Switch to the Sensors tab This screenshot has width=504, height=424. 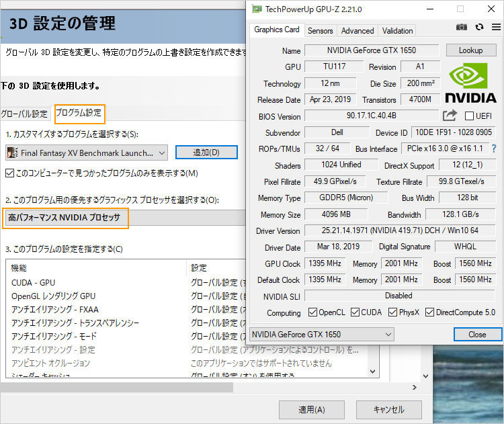(320, 31)
